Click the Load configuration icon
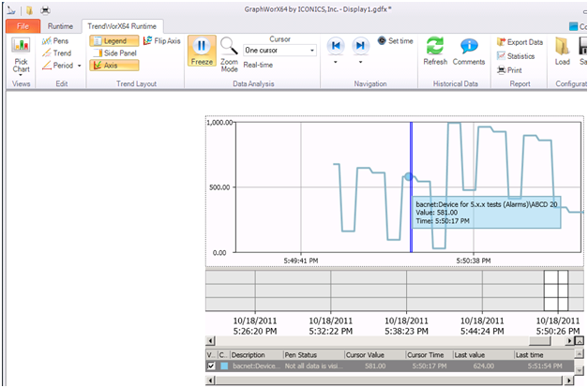 [563, 47]
